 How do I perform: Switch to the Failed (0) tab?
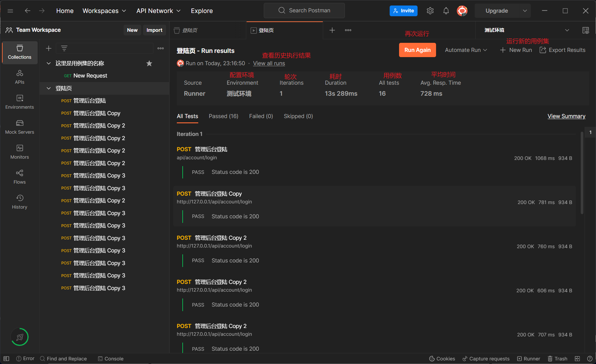coord(261,116)
